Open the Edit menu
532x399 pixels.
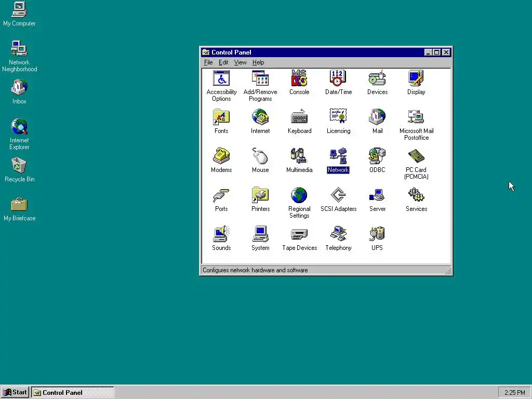pyautogui.click(x=223, y=62)
